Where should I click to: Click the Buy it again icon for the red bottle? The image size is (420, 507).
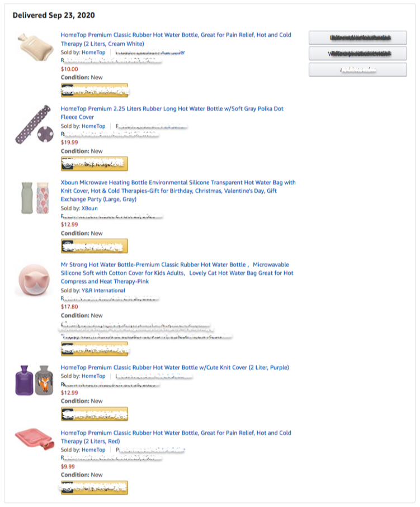pos(68,487)
